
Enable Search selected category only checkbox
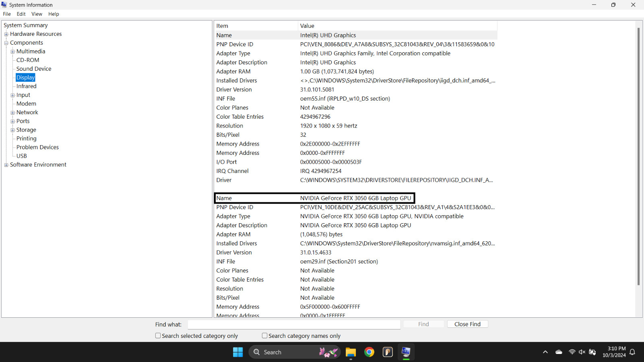pyautogui.click(x=158, y=335)
